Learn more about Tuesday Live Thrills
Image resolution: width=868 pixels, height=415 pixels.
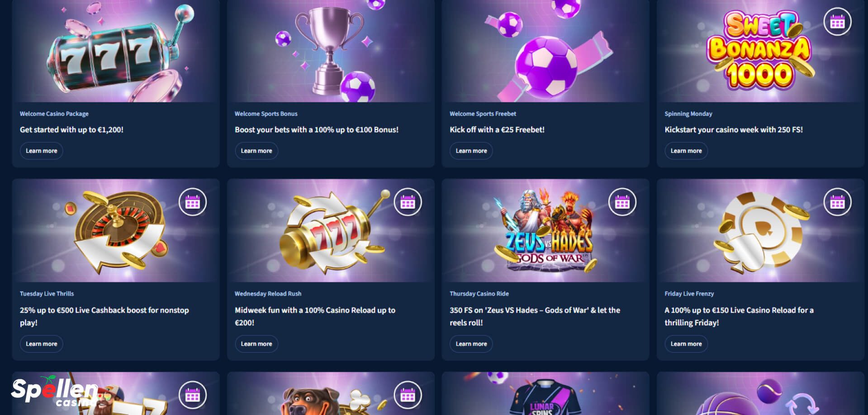42,344
